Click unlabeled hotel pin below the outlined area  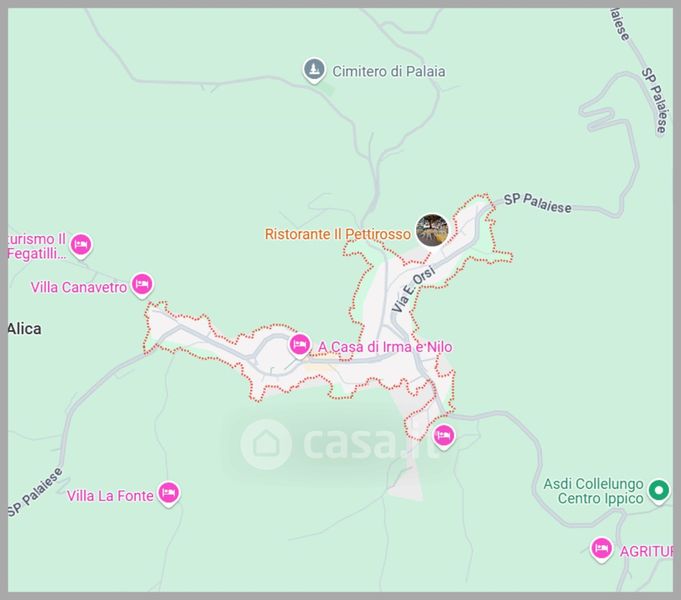click(443, 436)
